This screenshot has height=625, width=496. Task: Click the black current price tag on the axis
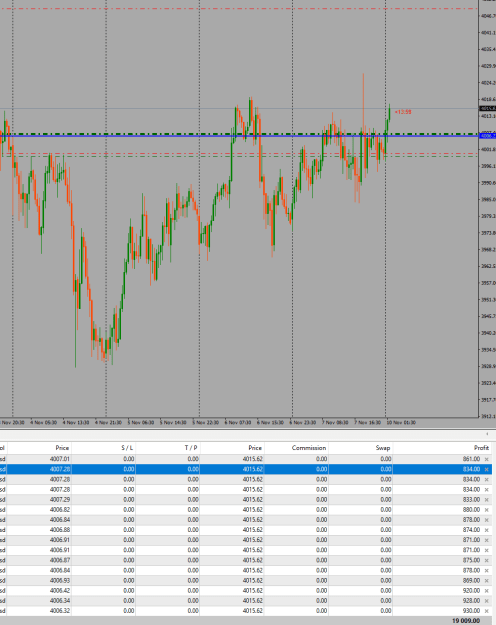488,108
